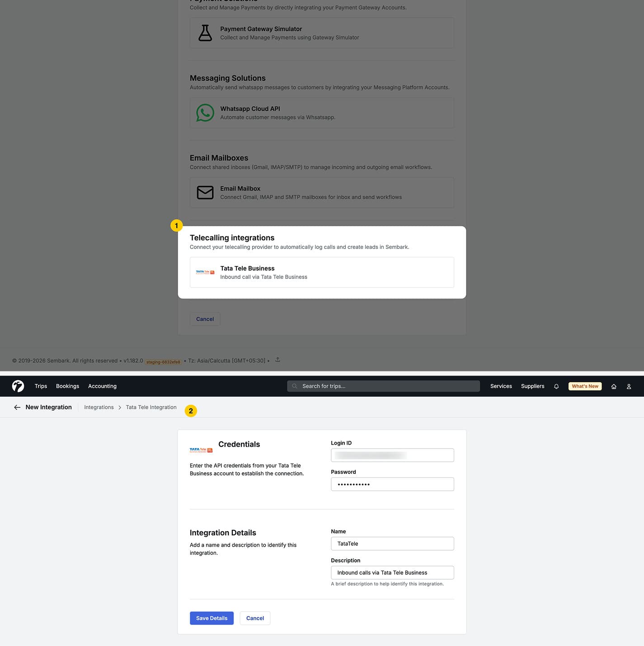644x646 pixels.
Task: Choose the Whatsapp Cloud API integration
Action: pos(322,113)
